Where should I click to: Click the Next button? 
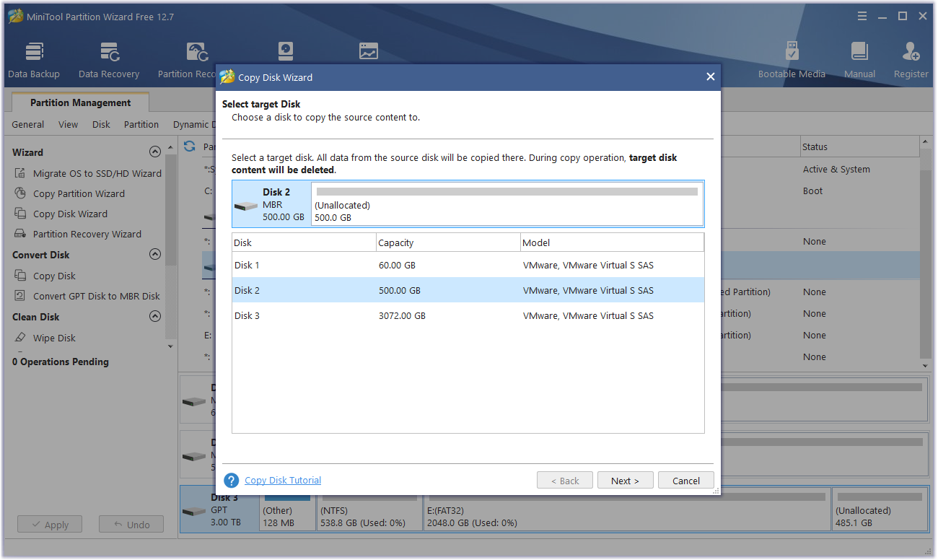pyautogui.click(x=626, y=481)
